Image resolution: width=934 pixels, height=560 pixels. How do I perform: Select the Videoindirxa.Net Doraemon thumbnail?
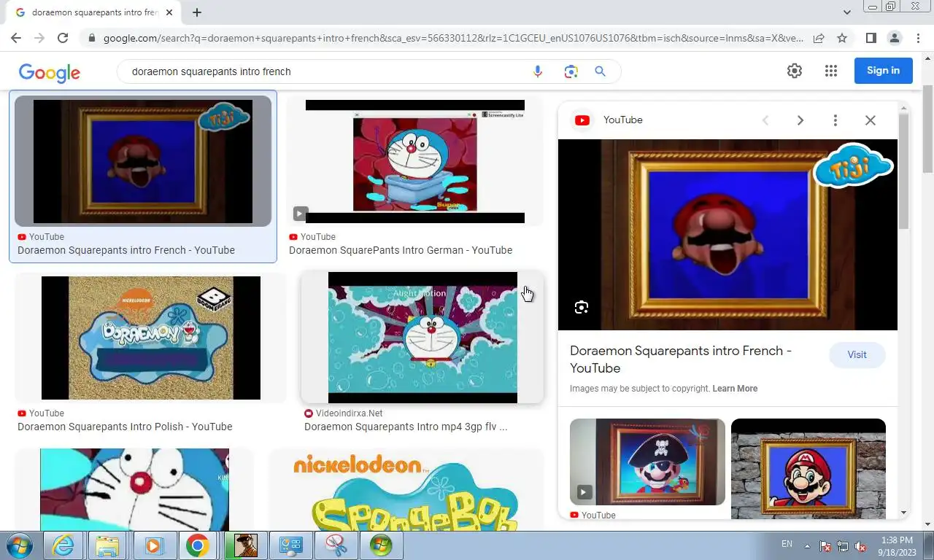[x=422, y=338]
